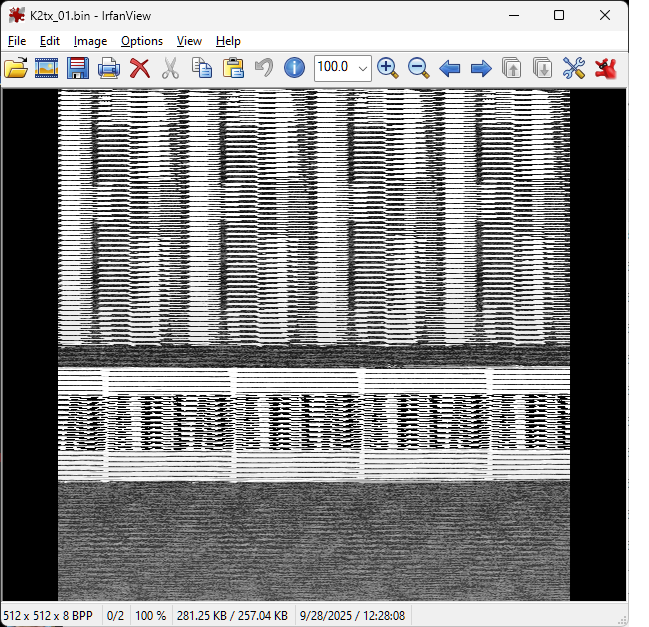Paste from clipboard using the Paste icon
The height and width of the screenshot is (627, 649).
233,68
